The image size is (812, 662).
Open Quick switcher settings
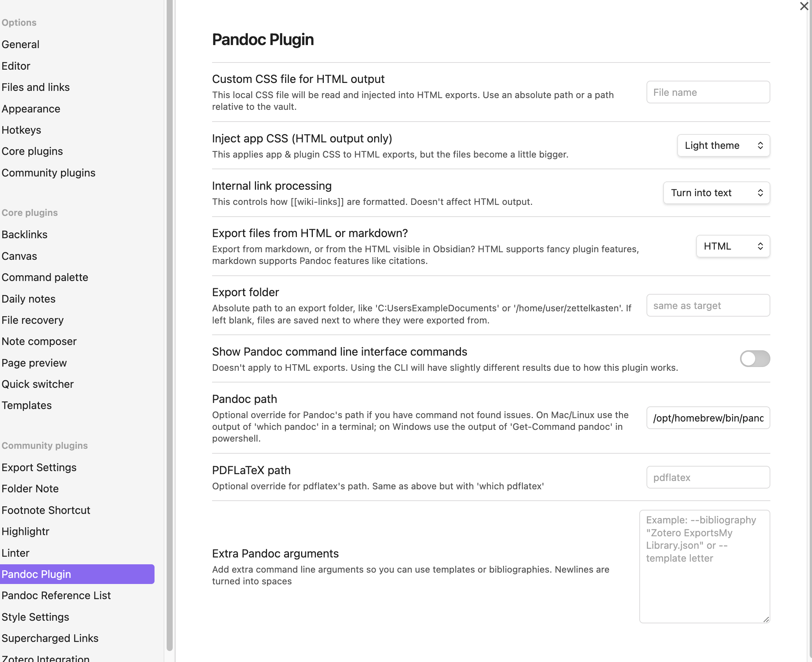coord(37,384)
